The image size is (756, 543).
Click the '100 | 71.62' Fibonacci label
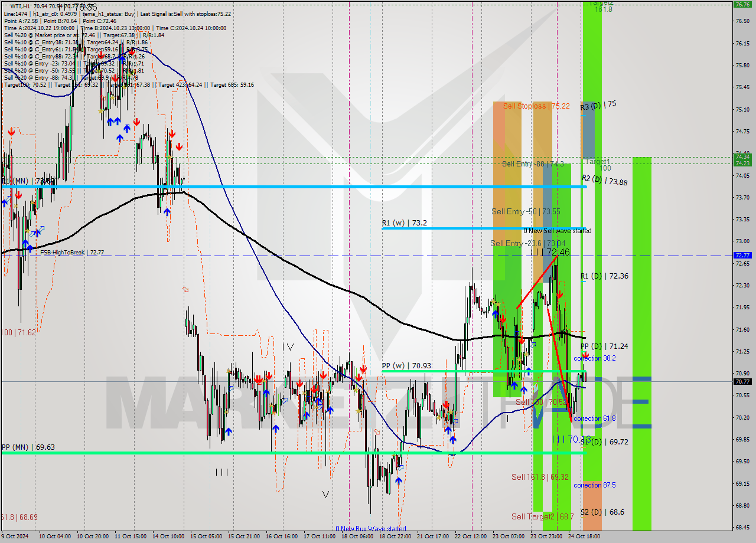18,332
